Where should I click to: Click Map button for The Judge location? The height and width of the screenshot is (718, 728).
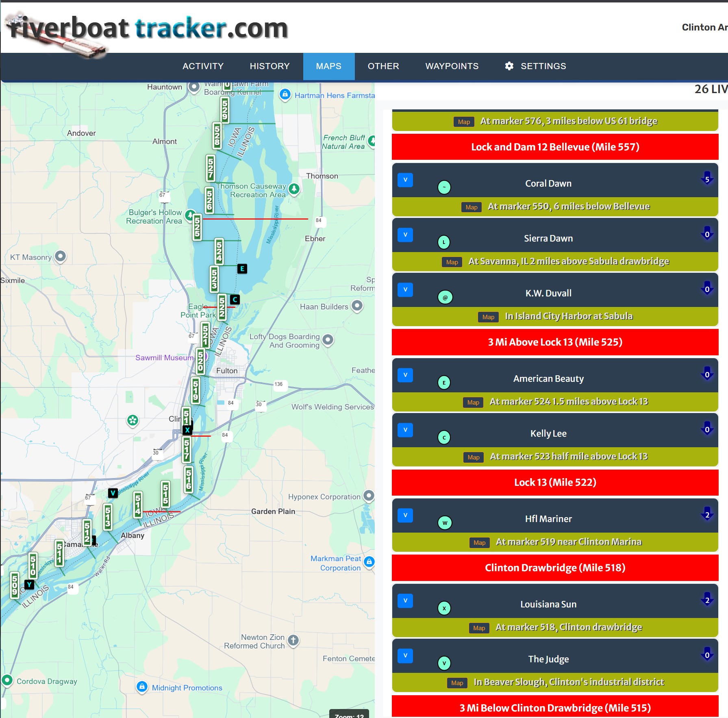pos(457,683)
